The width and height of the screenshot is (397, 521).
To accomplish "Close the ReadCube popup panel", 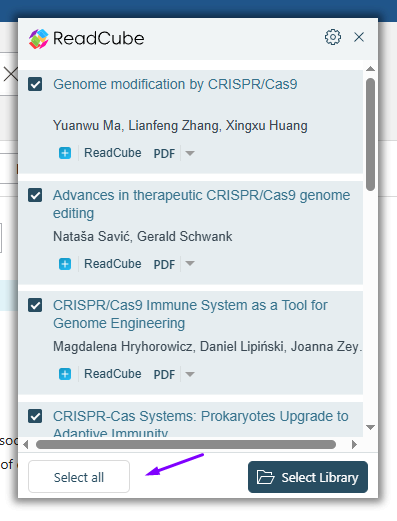I will pyautogui.click(x=359, y=37).
